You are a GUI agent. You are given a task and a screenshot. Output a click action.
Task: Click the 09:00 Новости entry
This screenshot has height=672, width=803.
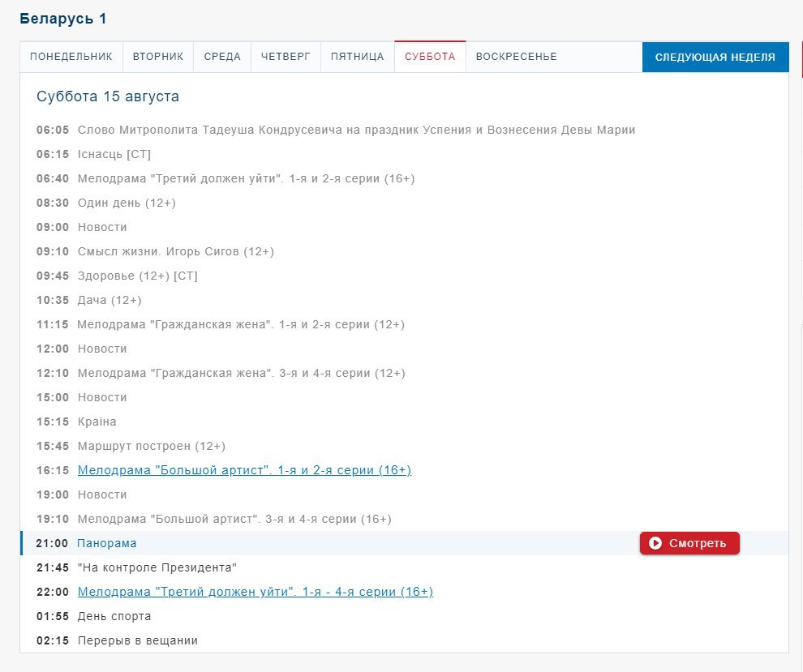(x=81, y=227)
